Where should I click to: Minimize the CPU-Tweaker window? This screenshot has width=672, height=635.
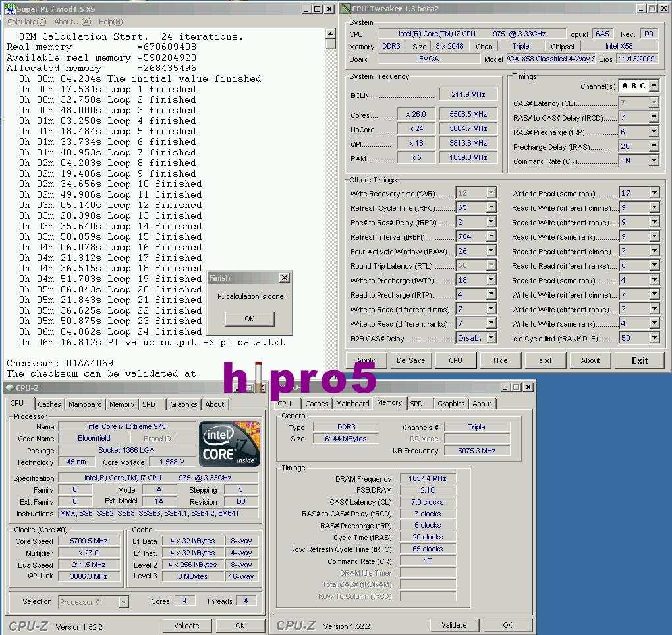[641, 9]
